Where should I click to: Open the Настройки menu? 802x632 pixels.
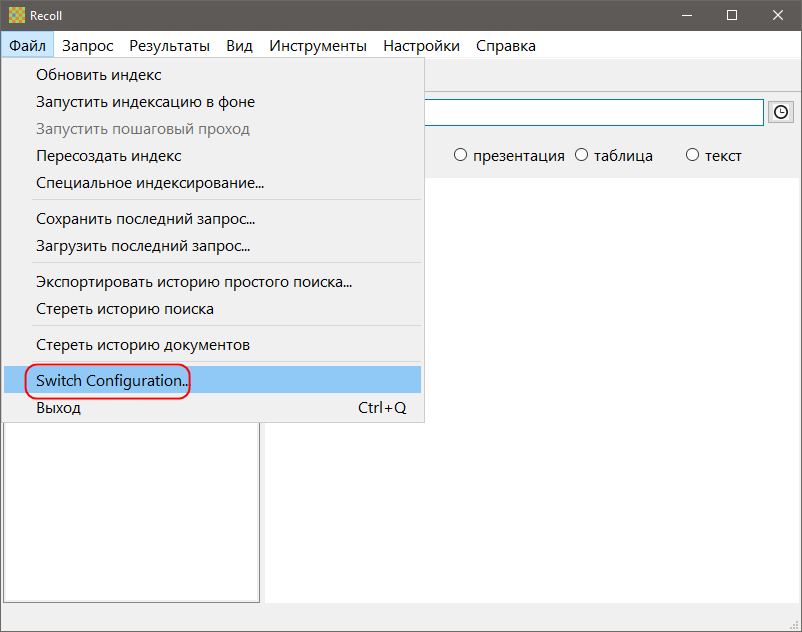421,45
